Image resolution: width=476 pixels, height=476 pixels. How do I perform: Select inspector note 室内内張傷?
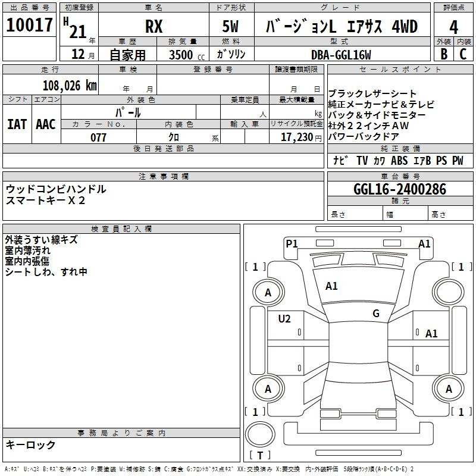coord(27,261)
